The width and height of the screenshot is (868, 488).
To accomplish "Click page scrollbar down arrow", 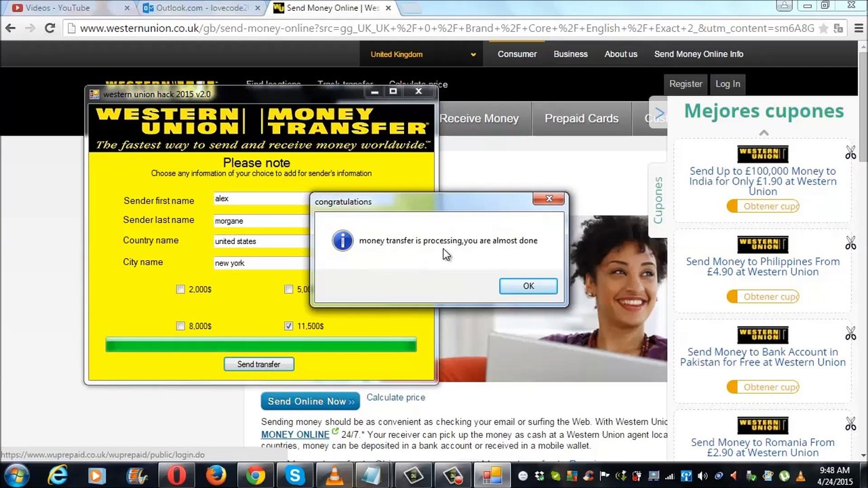I will tap(863, 455).
